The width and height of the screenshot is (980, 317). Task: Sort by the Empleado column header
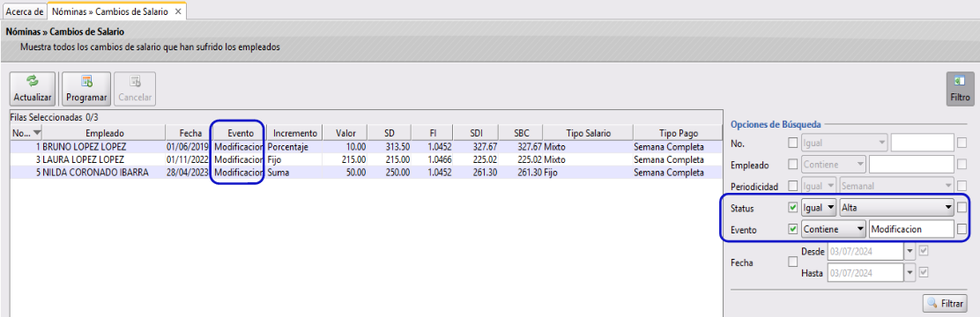(x=104, y=133)
